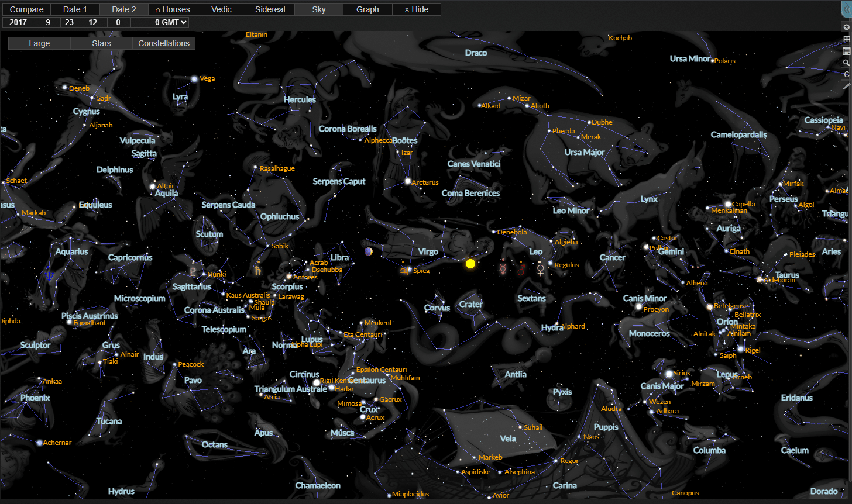The width and height of the screenshot is (852, 504).
Task: Open the calendar icon in right sidebar
Action: tap(846, 51)
